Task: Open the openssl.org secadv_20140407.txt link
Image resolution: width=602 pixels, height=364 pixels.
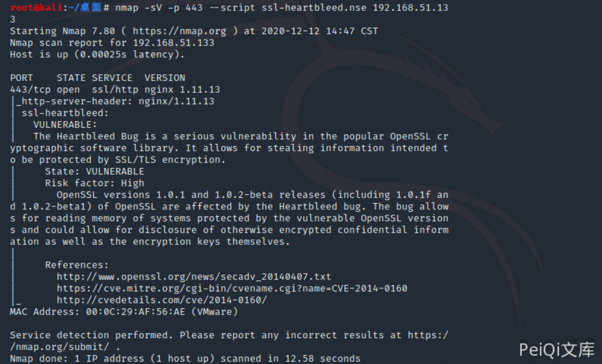Action: pyautogui.click(x=193, y=277)
